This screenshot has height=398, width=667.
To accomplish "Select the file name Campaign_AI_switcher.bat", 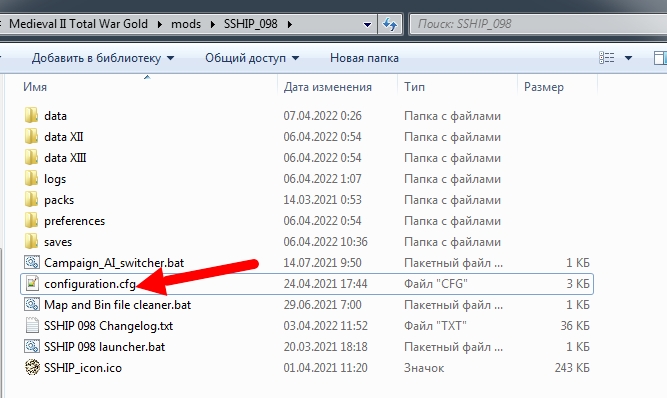I will [114, 263].
